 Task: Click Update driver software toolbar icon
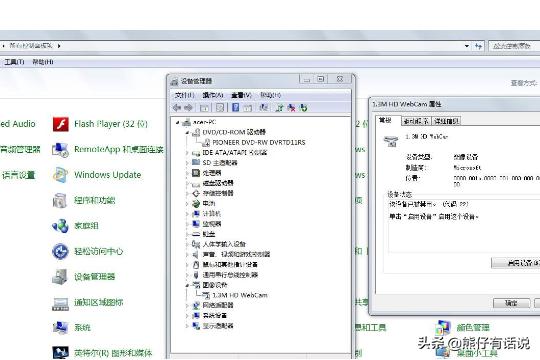click(x=279, y=108)
